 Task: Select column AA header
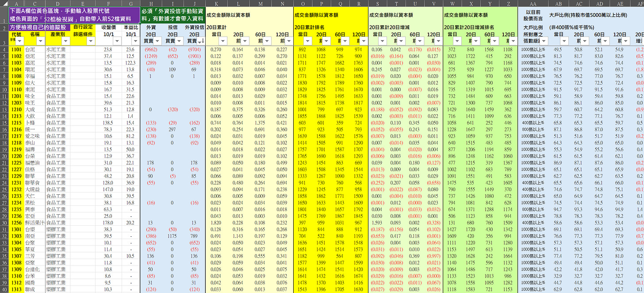click(x=533, y=3)
